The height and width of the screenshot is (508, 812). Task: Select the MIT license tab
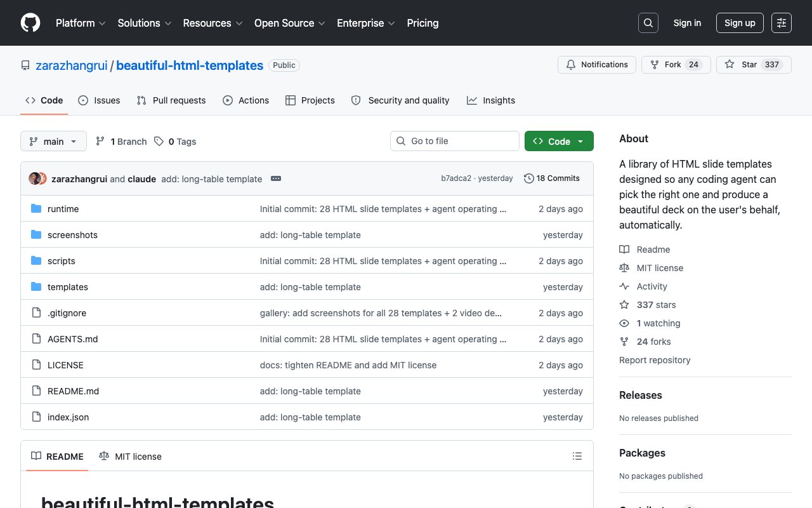click(130, 457)
